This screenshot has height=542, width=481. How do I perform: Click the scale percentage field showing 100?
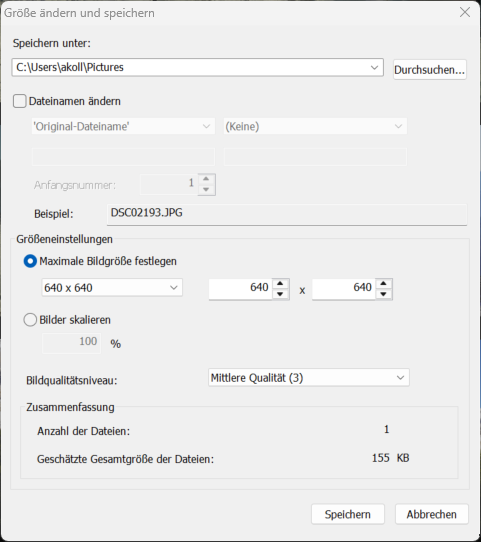72,343
